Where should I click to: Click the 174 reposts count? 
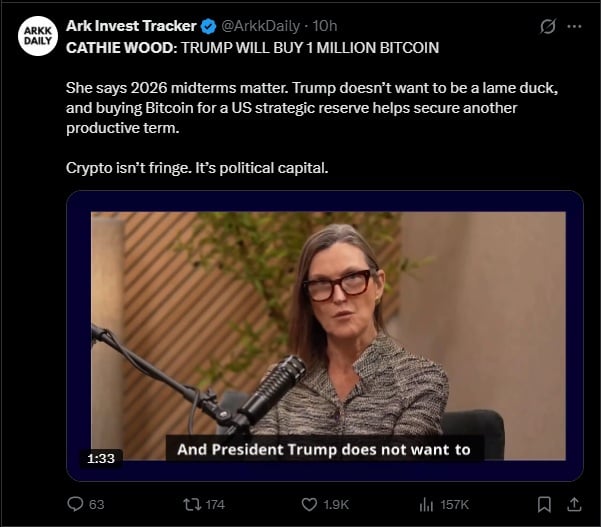click(x=214, y=504)
